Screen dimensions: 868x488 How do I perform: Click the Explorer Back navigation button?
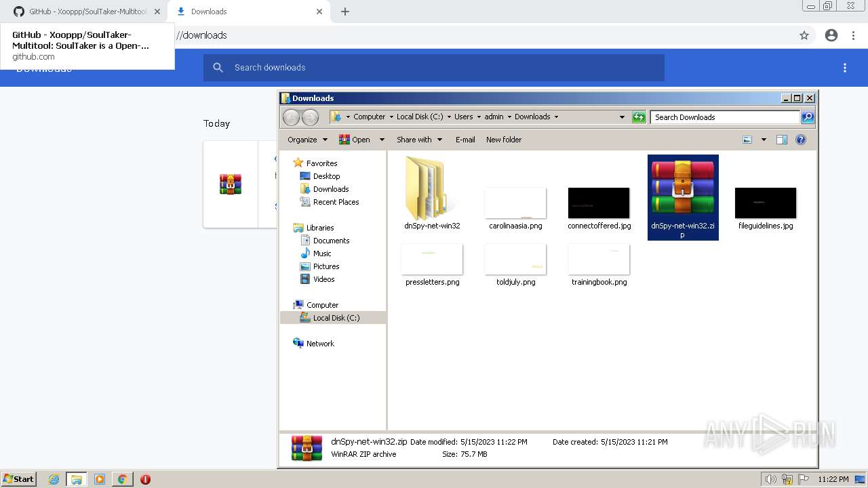[291, 117]
